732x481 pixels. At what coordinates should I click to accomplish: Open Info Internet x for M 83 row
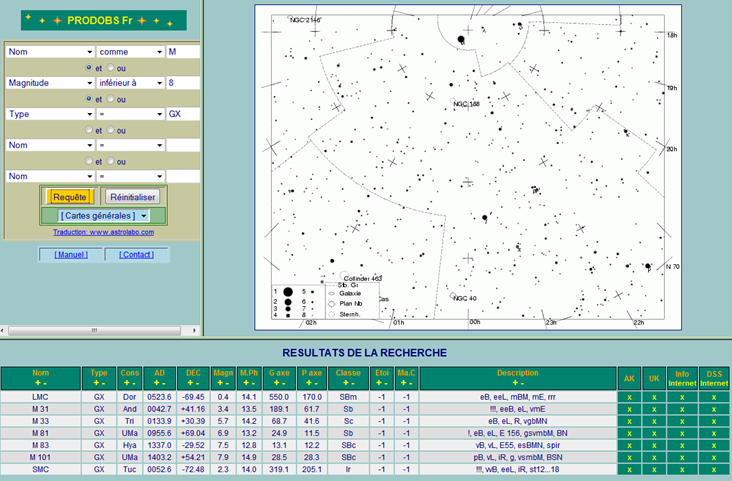(682, 446)
